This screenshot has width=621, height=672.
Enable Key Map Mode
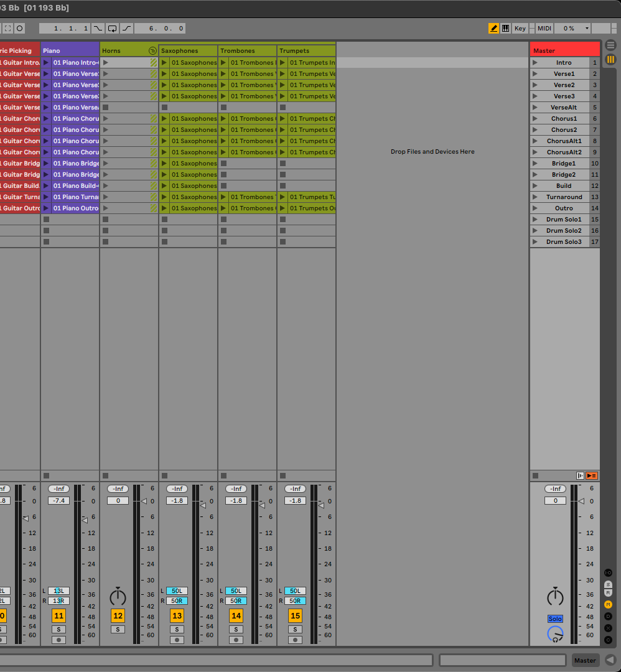pos(520,28)
